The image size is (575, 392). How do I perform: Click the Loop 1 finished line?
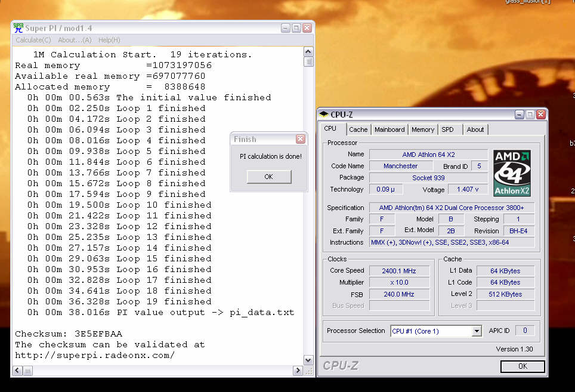click(x=116, y=108)
